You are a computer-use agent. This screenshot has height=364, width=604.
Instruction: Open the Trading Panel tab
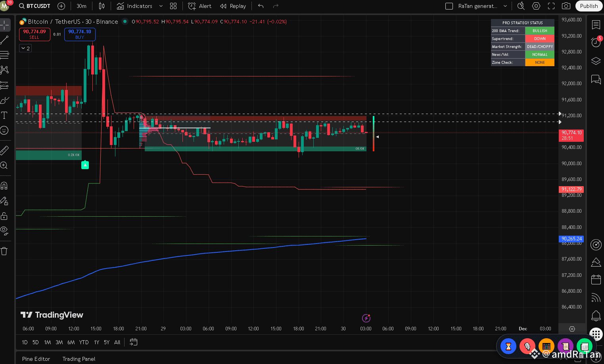pyautogui.click(x=79, y=359)
